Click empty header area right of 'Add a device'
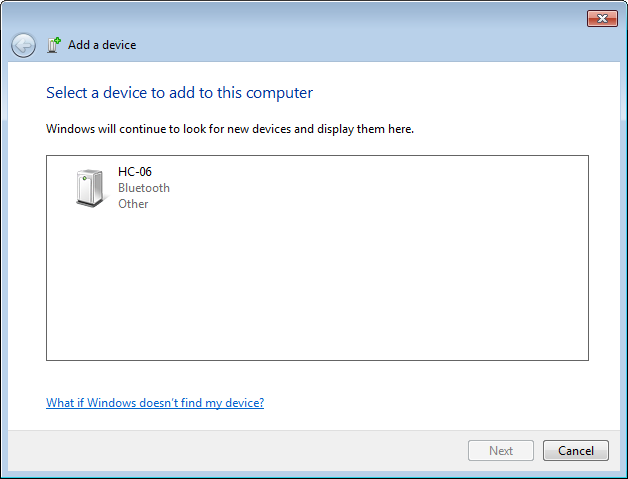Image resolution: width=628 pixels, height=479 pixels. point(380,45)
